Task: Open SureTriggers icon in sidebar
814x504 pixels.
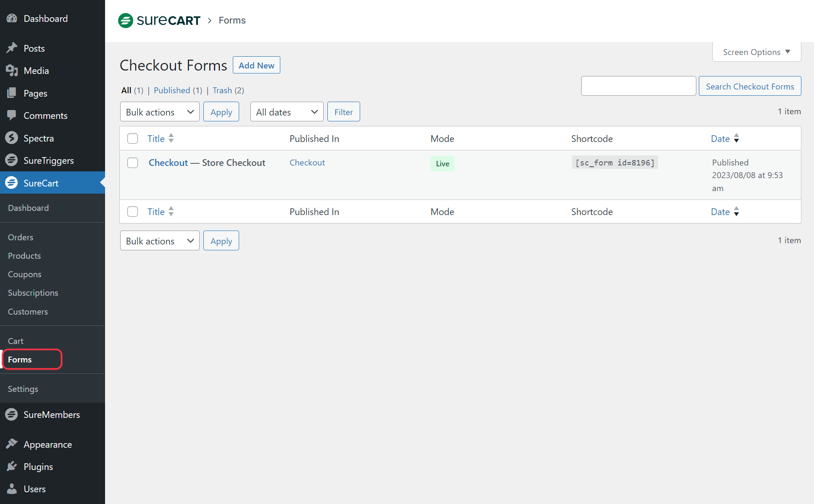Action: (12, 160)
